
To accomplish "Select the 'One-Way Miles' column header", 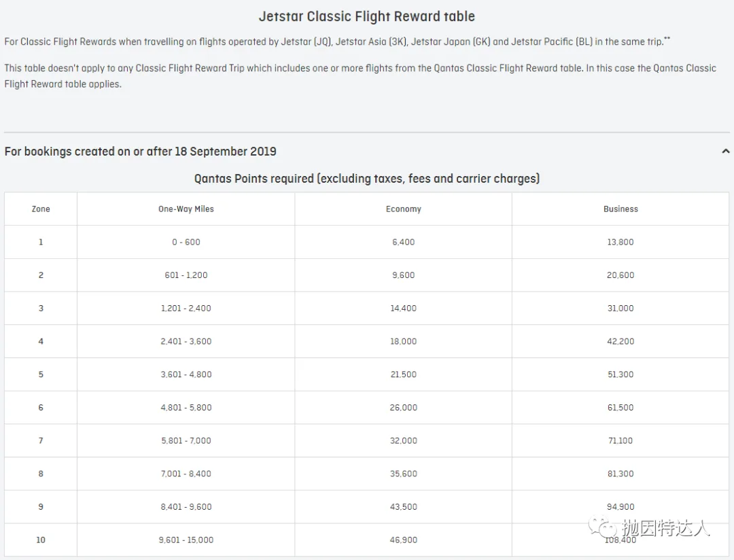I will pyautogui.click(x=186, y=209).
